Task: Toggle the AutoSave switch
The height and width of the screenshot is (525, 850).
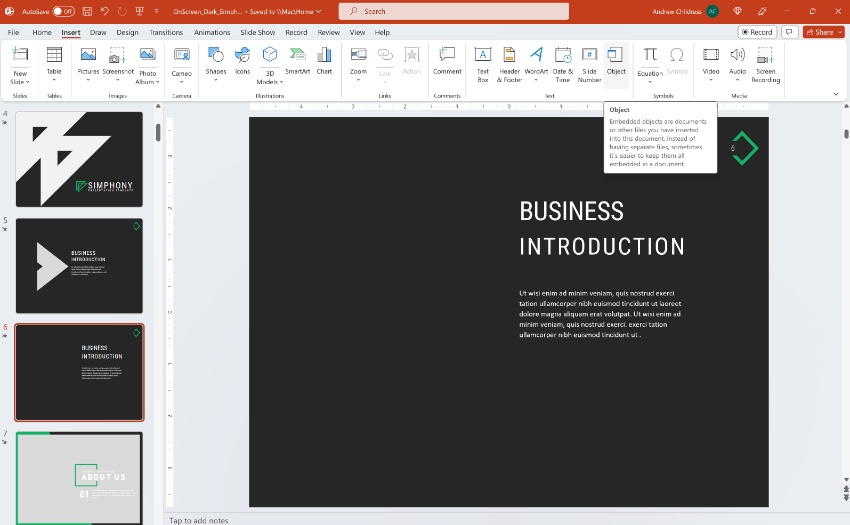Action: [x=63, y=11]
